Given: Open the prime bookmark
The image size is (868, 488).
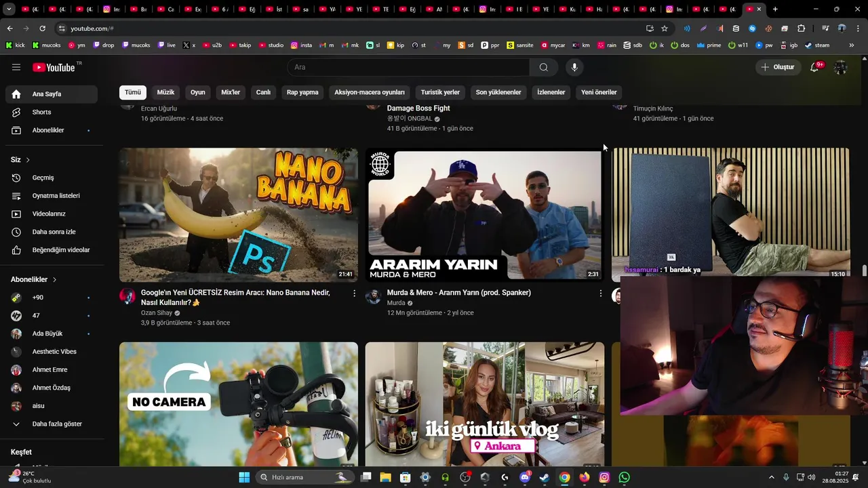Looking at the screenshot, I should 709,45.
